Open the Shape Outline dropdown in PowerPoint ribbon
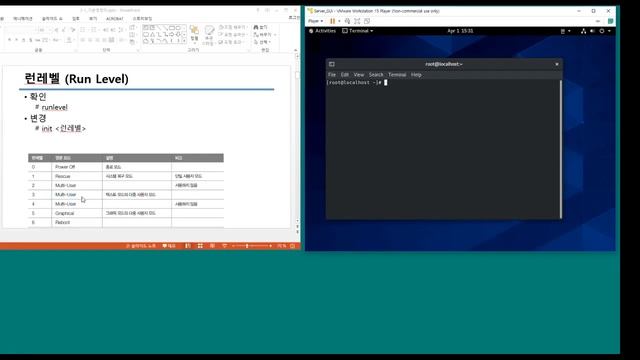 coord(233,35)
